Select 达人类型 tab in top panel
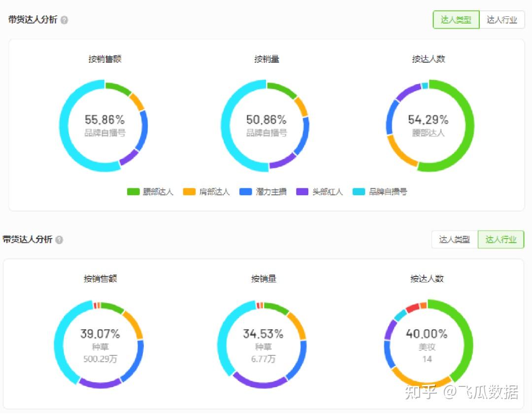 click(x=456, y=20)
